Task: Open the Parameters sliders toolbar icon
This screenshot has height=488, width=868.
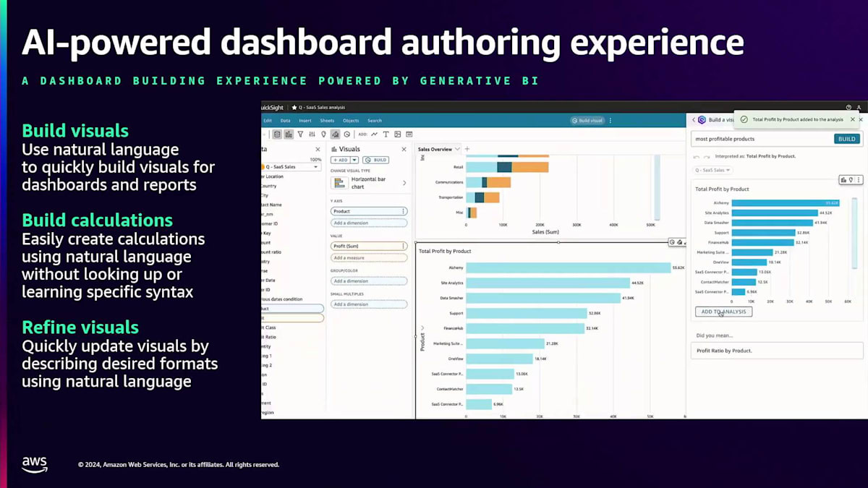Action: point(312,134)
